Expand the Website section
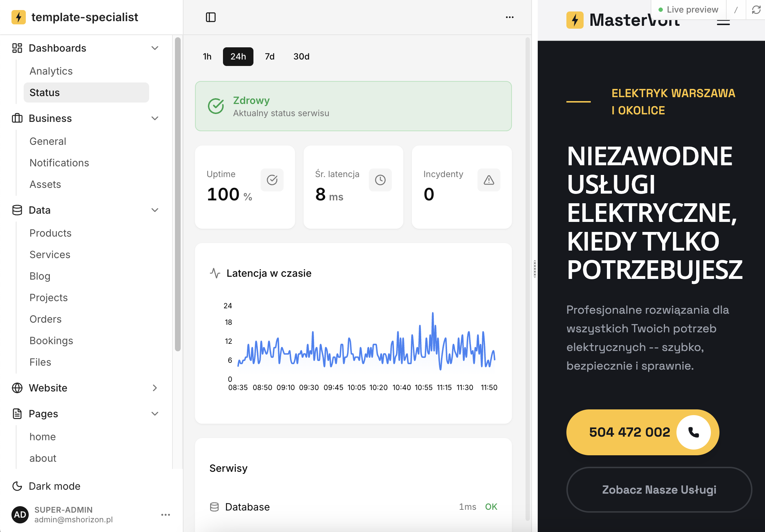 pos(155,388)
